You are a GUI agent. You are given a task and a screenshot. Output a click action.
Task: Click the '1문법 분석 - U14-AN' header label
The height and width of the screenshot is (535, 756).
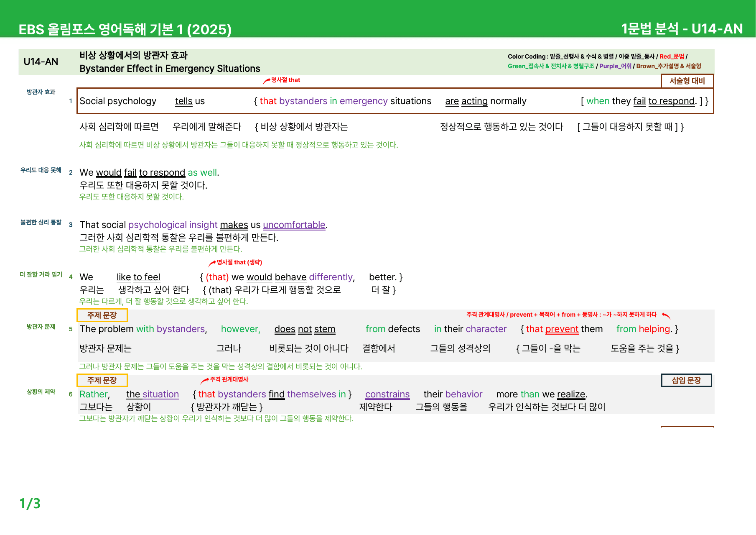click(682, 29)
